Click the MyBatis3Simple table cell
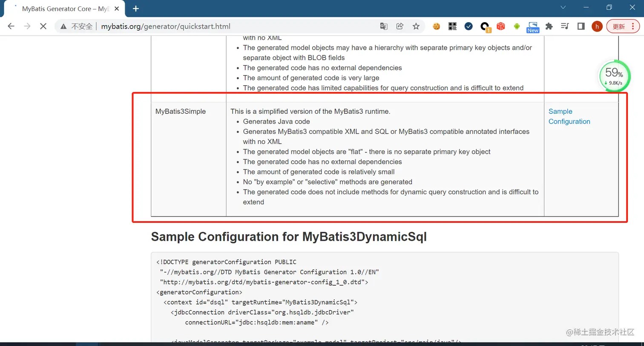644x346 pixels. tap(189, 159)
